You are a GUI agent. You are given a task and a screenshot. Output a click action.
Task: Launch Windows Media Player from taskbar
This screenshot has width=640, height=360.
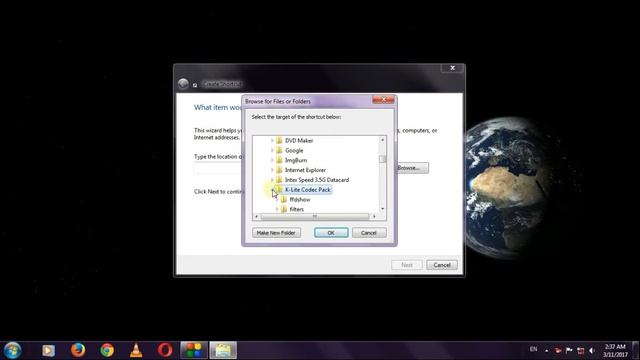pos(48,350)
